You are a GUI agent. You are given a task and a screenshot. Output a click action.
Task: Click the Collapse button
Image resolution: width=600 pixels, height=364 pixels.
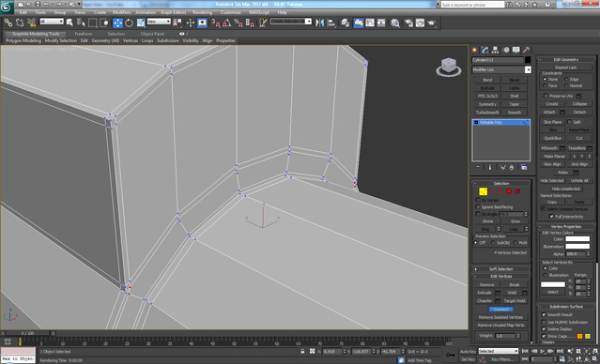(x=579, y=104)
